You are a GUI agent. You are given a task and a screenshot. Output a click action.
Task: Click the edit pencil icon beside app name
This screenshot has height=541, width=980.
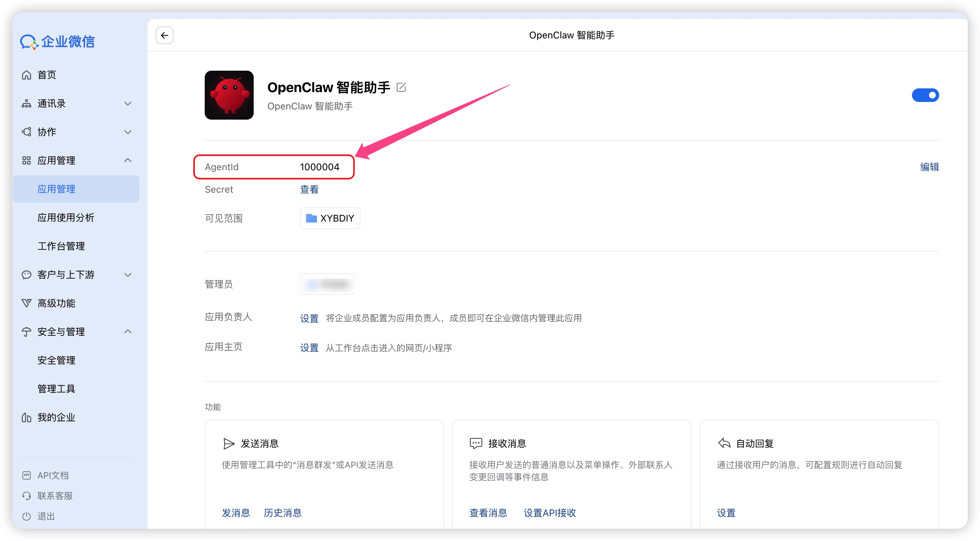[401, 87]
